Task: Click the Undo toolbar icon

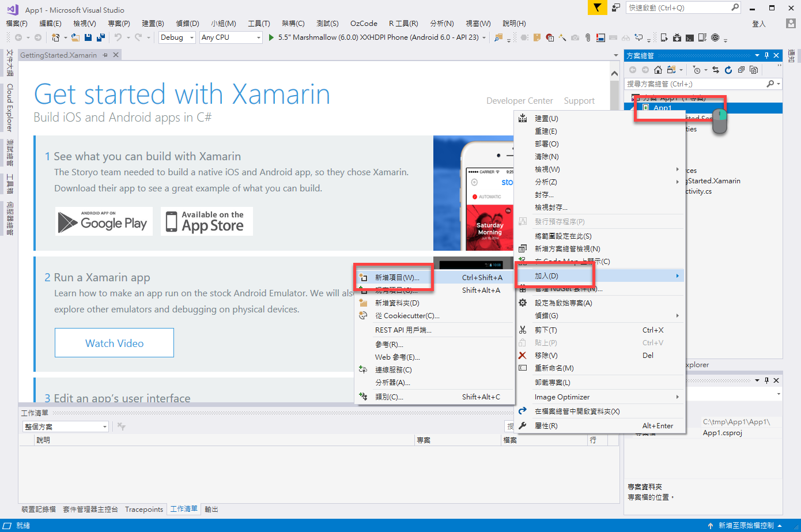Action: (x=118, y=37)
